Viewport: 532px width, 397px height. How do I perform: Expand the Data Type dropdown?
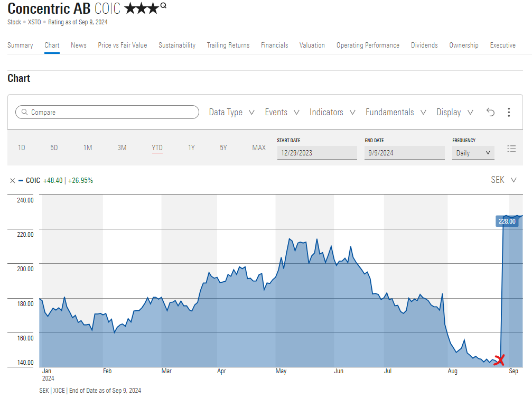[232, 113]
